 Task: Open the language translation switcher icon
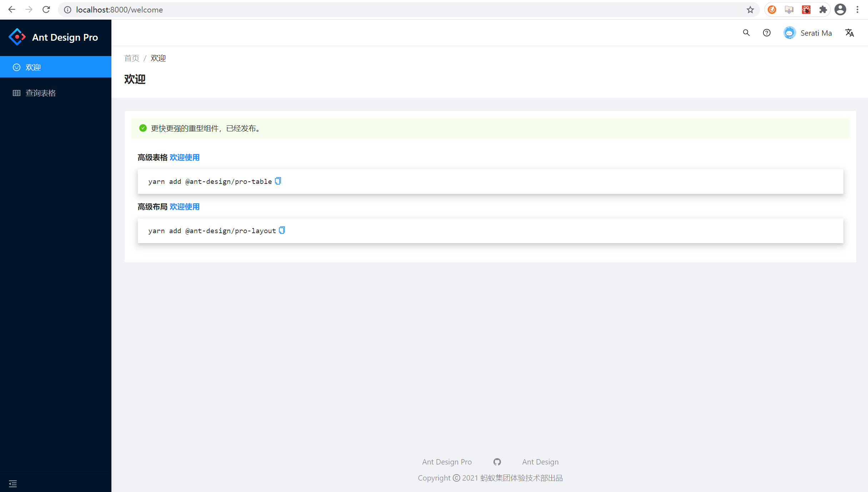coord(849,33)
